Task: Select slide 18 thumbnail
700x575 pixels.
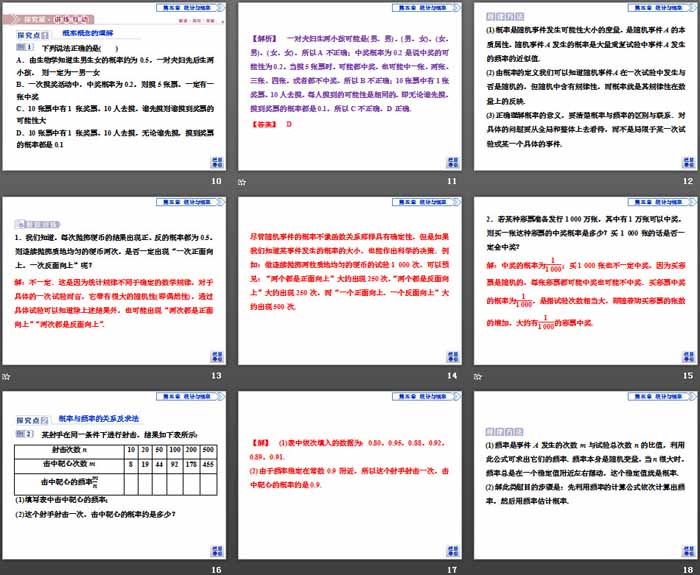Action: click(586, 475)
